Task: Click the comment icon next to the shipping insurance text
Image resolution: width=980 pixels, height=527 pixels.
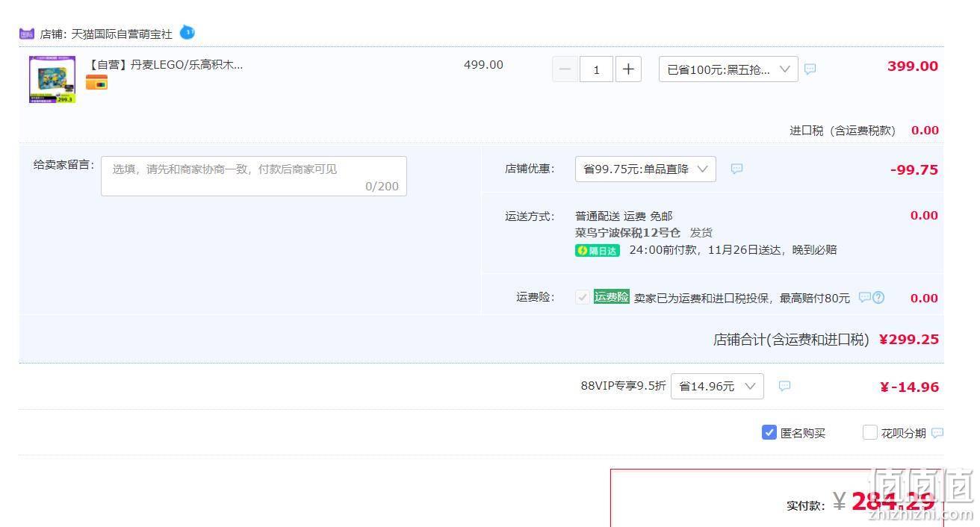Action: 864,297
